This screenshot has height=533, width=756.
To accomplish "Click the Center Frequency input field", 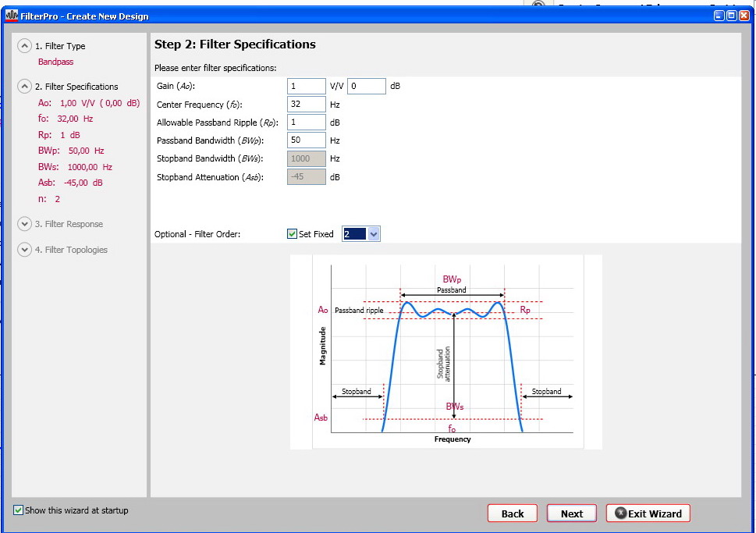I will coord(306,105).
